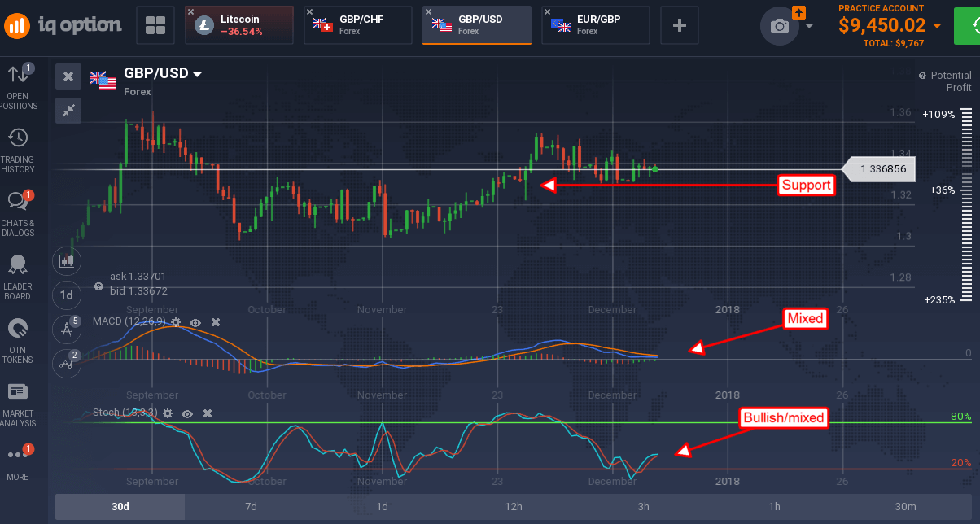Select the 1h time range
This screenshot has width=980, height=524.
pyautogui.click(x=775, y=507)
